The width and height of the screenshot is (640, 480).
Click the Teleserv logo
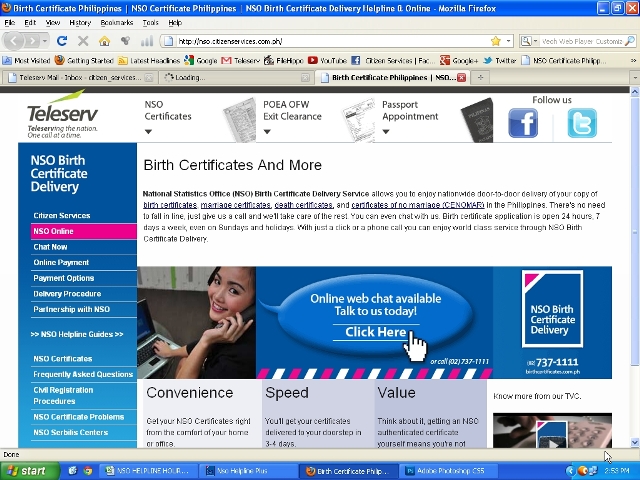click(62, 115)
